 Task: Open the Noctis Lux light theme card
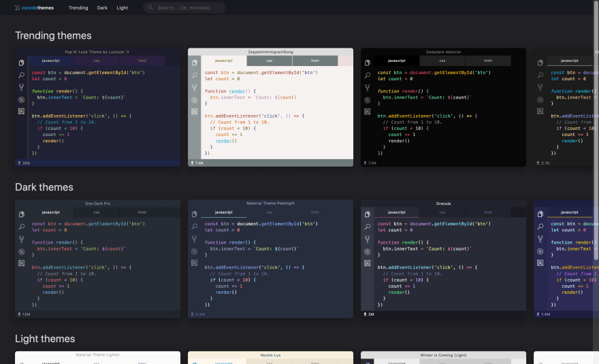270,357
